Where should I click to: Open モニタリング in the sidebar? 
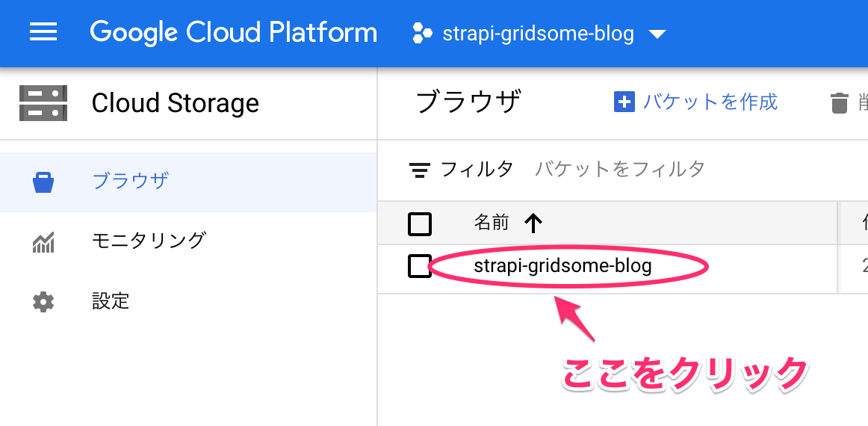pyautogui.click(x=188, y=241)
